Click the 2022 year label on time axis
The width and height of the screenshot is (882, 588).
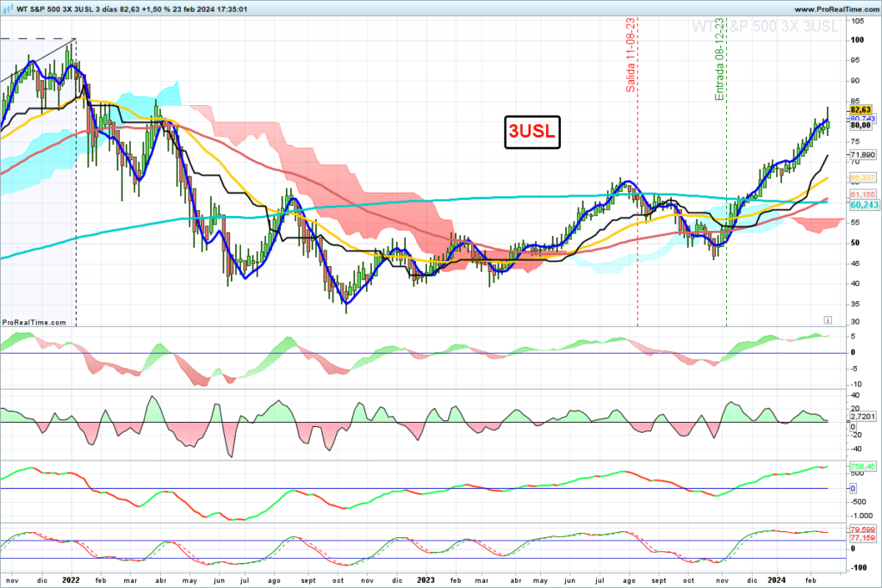click(x=71, y=580)
